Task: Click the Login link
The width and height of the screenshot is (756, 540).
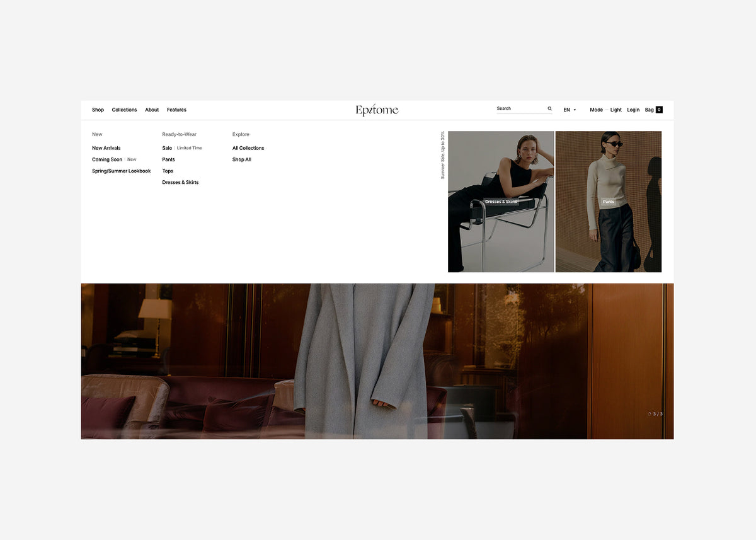Action: (x=633, y=110)
